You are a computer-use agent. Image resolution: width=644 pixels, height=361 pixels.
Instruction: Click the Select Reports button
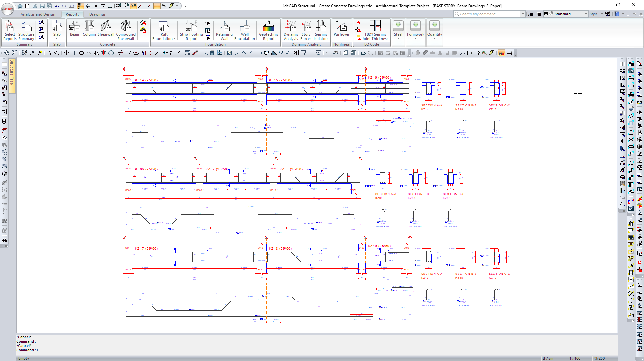click(x=10, y=30)
